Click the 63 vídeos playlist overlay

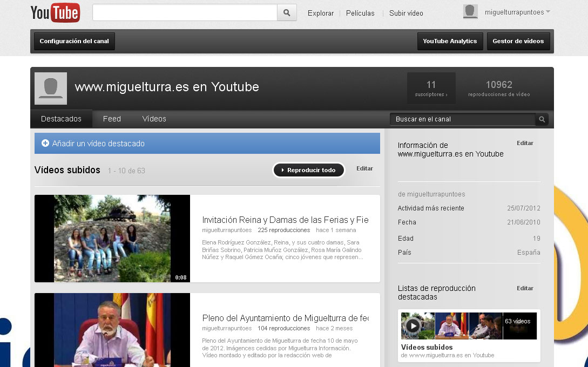click(x=519, y=326)
